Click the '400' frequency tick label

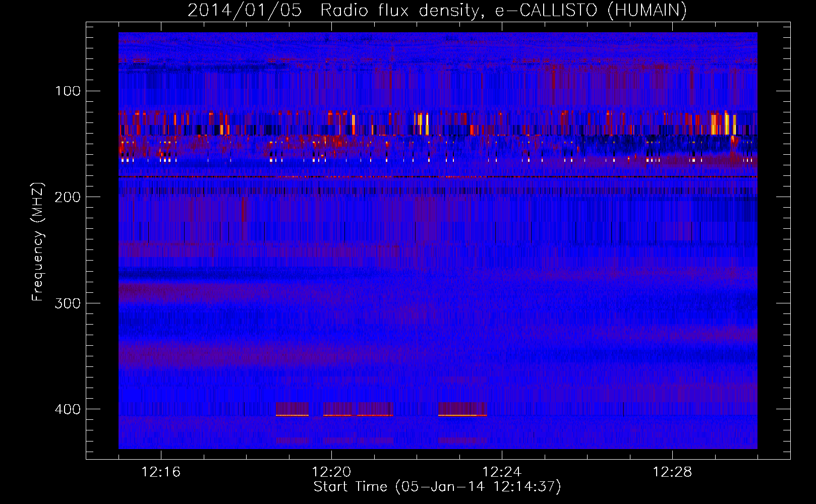(68, 409)
